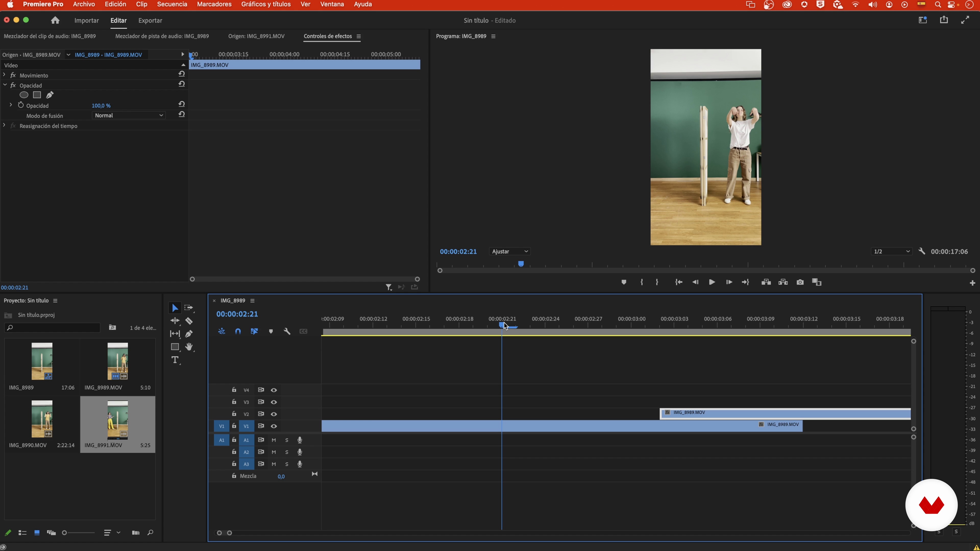
Task: Open timeline display settings wrench
Action: (287, 332)
